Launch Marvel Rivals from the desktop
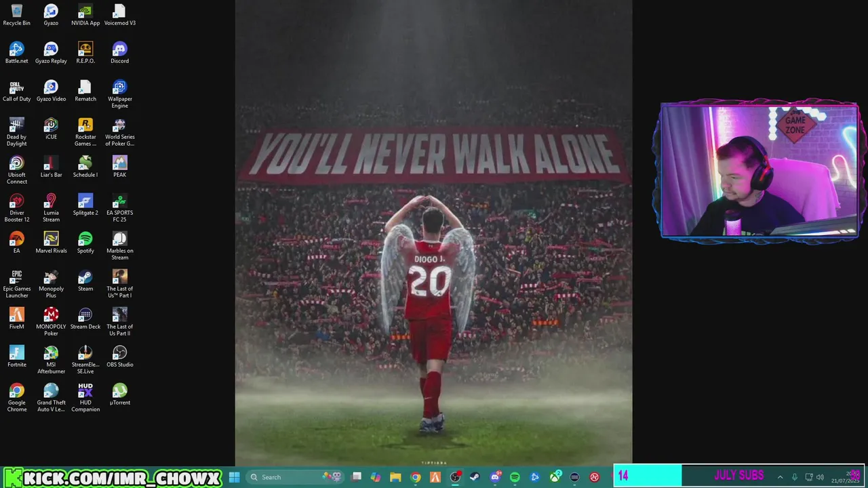 point(51,243)
